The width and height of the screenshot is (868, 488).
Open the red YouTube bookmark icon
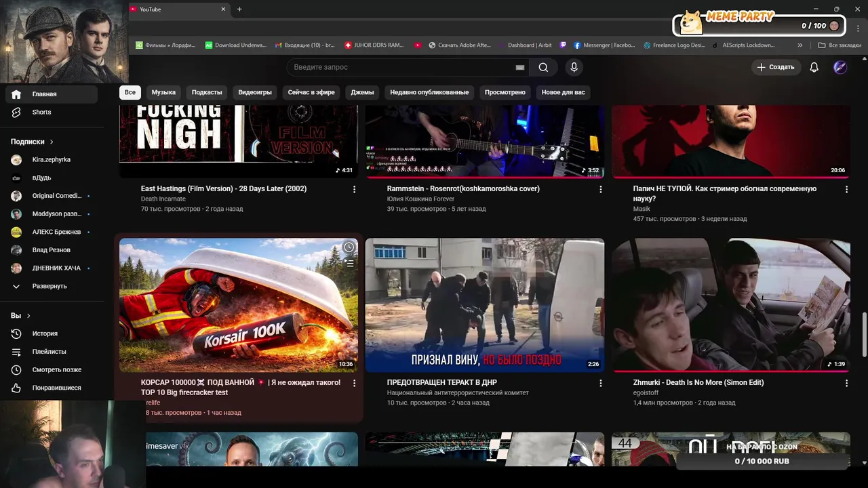click(418, 45)
